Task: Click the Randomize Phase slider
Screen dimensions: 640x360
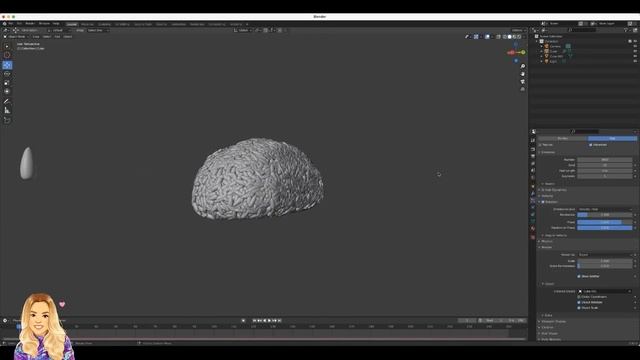Action: point(604,228)
